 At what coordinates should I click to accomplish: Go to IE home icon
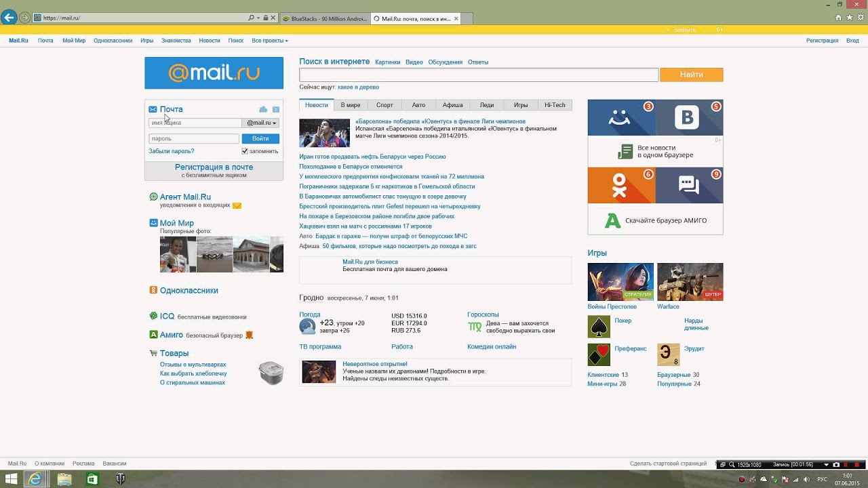(x=840, y=18)
